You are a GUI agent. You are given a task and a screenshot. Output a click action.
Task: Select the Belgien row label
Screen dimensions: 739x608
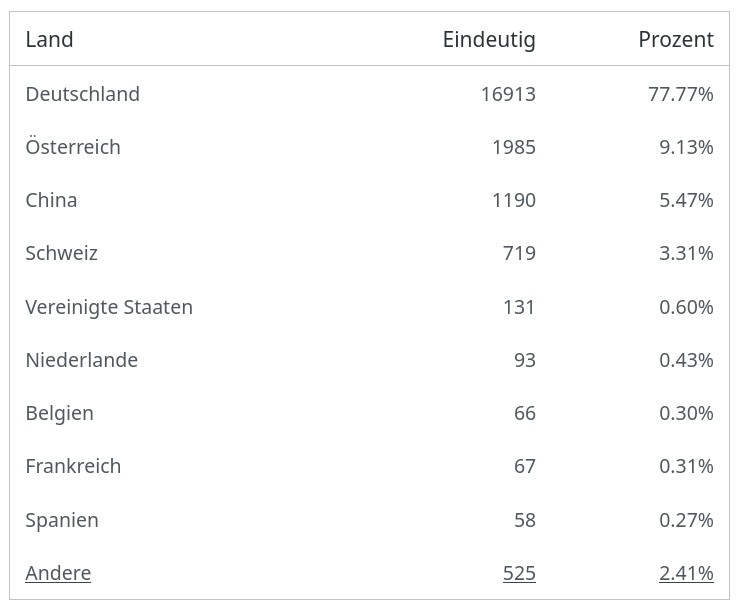[60, 413]
